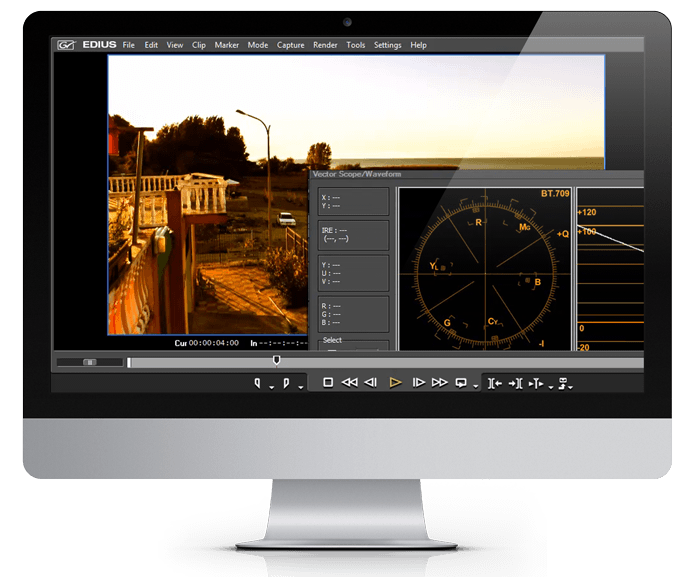Step back to the previous frame
The image size is (695, 577).
[371, 382]
